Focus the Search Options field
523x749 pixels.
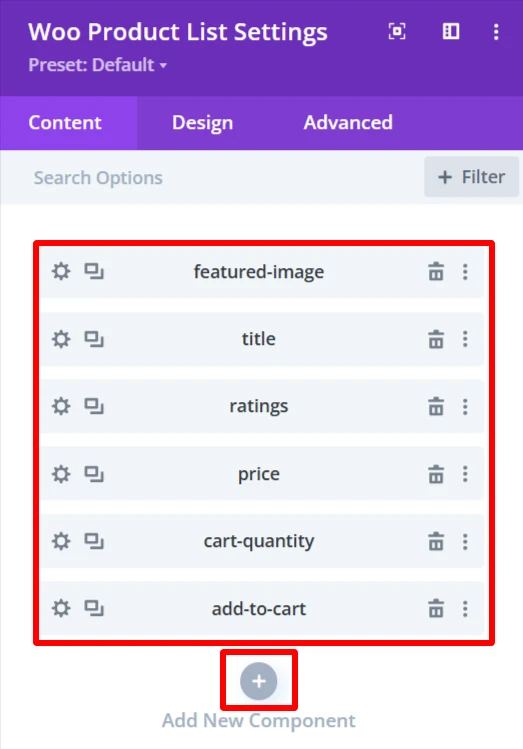tap(210, 177)
